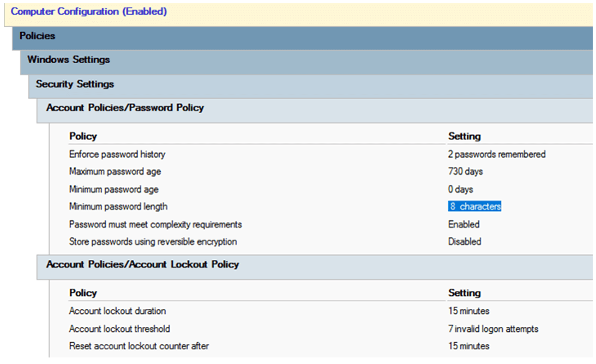Click Password must meet complexity requirements

pyautogui.click(x=155, y=224)
